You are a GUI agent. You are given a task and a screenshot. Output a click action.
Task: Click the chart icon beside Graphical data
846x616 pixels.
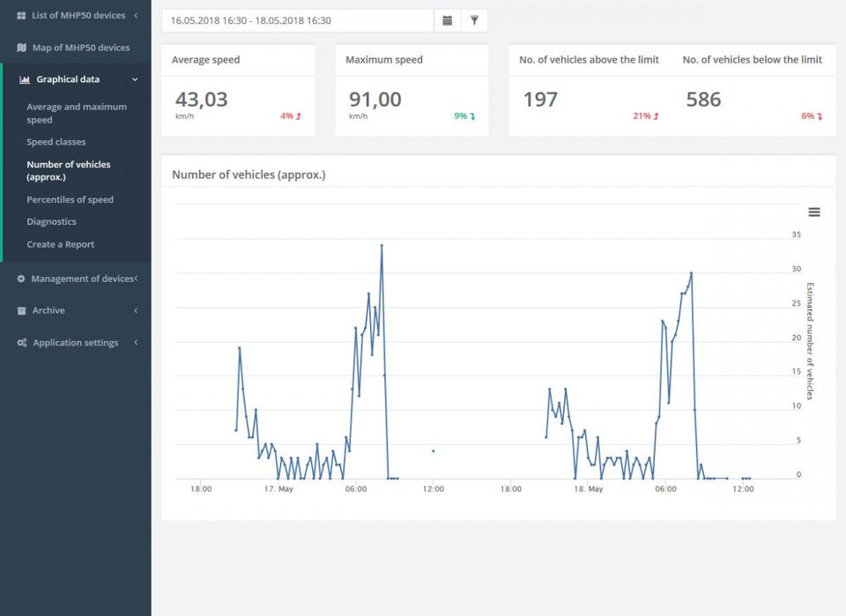click(25, 79)
